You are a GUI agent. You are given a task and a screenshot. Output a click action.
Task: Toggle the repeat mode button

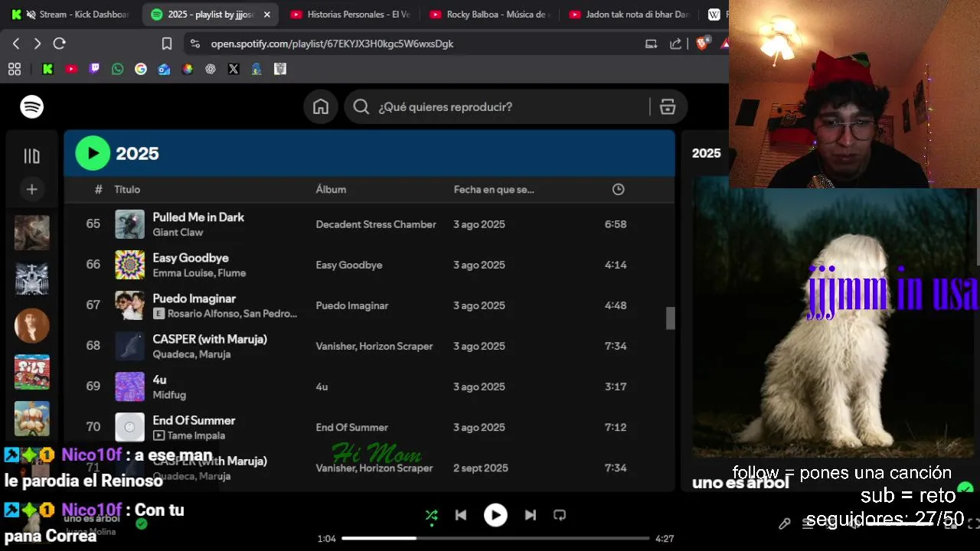pyautogui.click(x=560, y=515)
